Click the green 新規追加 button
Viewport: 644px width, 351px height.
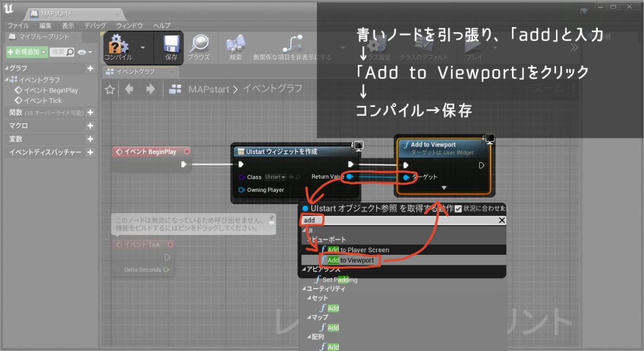26,52
